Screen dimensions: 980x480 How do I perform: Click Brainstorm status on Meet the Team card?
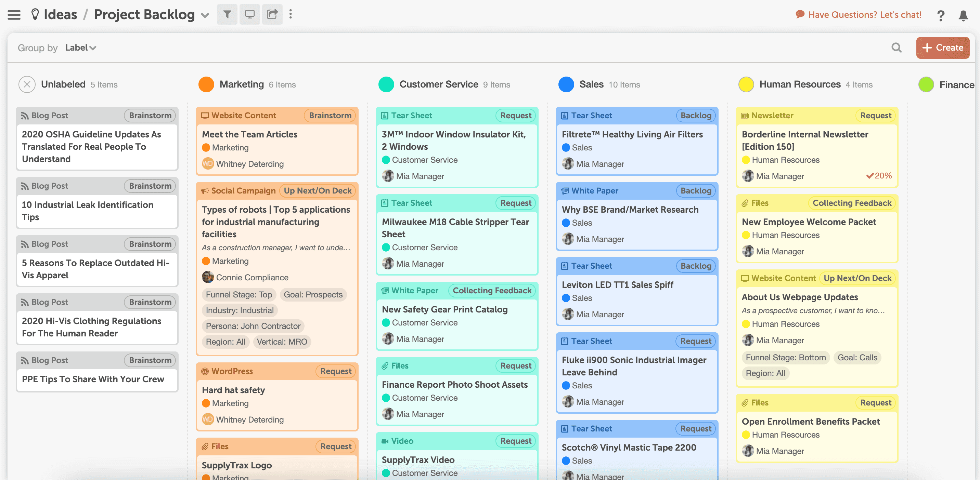[x=330, y=116]
